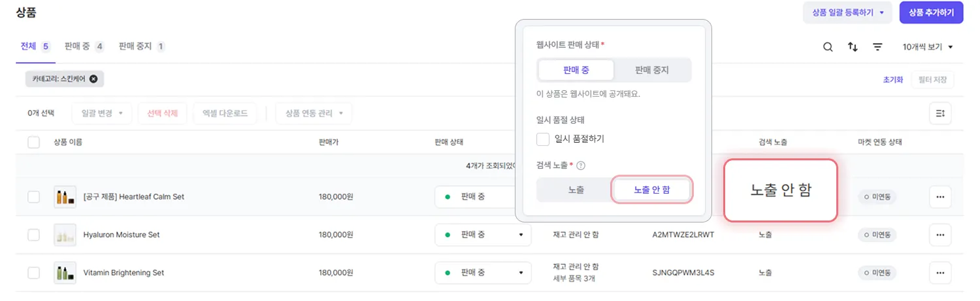Click the 상품 추가하기 button
Screen dimensions: 980x301
(931, 12)
